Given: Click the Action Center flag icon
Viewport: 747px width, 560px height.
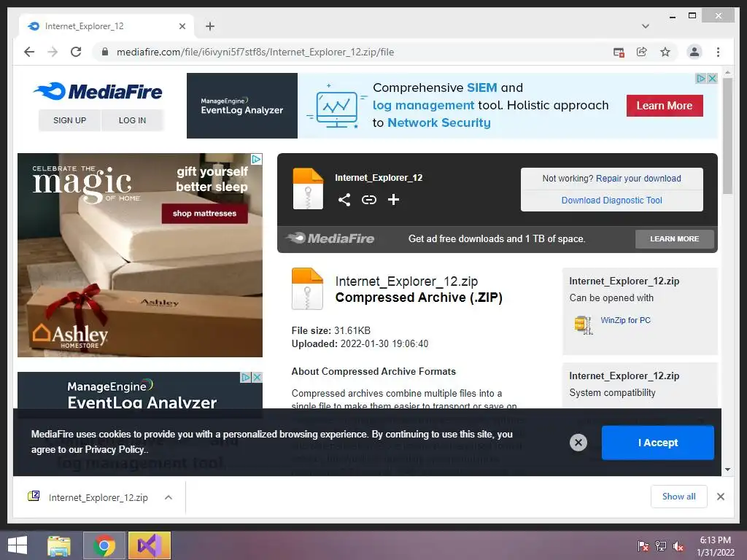Looking at the screenshot, I should 643,546.
